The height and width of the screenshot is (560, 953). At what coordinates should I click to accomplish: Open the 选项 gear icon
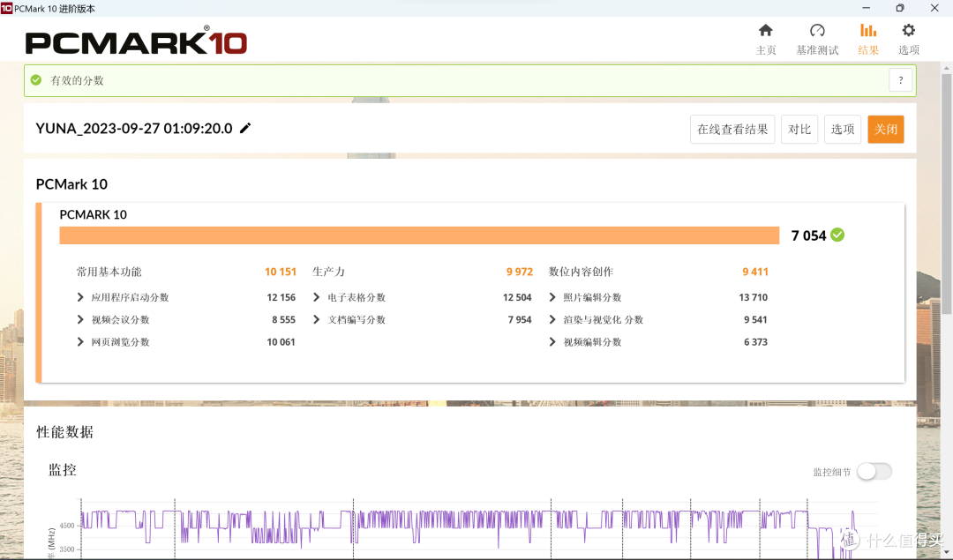point(908,30)
